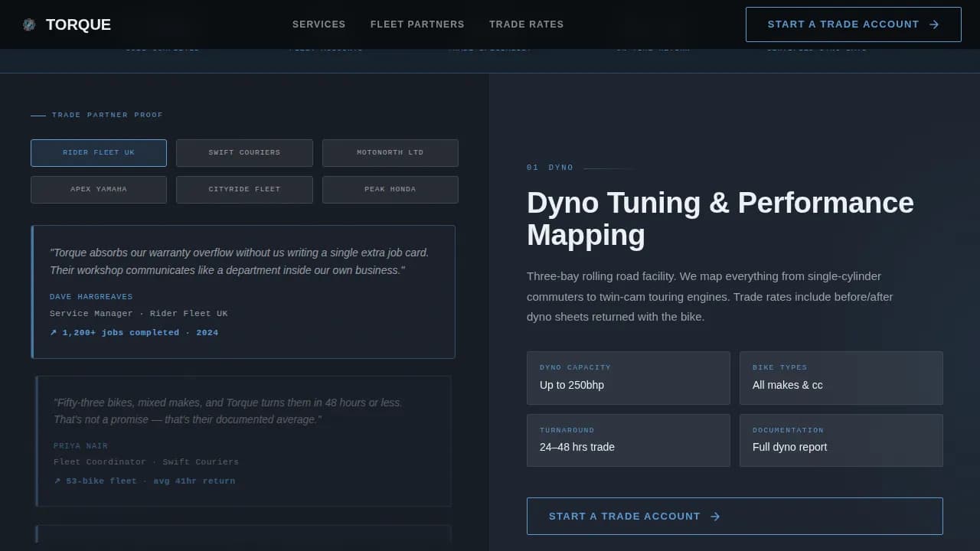980x551 pixels.
Task: Choose the Apex Yamaha partner tab
Action: pos(99,190)
